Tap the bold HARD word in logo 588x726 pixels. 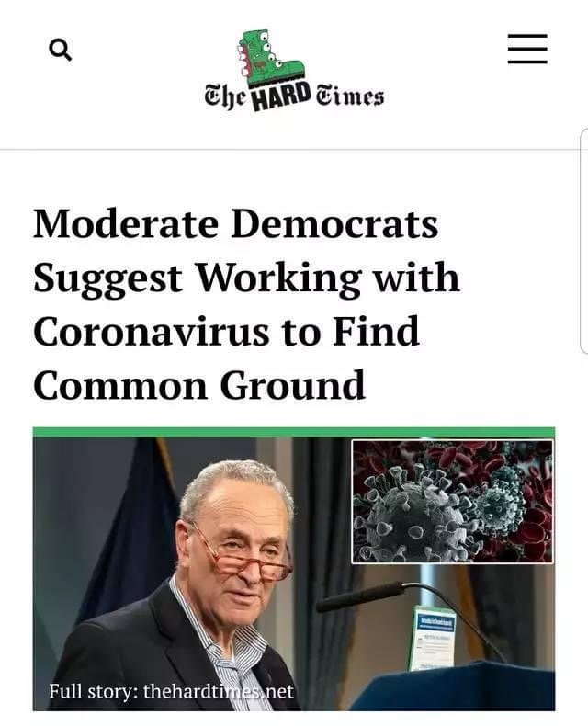coord(281,96)
